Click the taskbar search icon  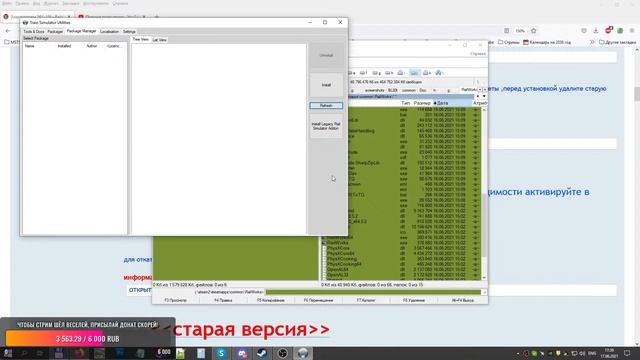click(24, 353)
